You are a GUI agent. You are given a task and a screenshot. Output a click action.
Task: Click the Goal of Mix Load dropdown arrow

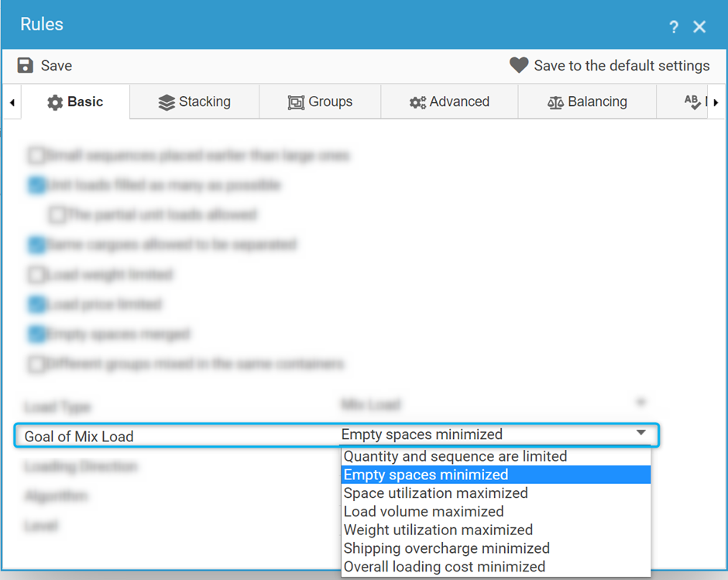click(x=641, y=433)
